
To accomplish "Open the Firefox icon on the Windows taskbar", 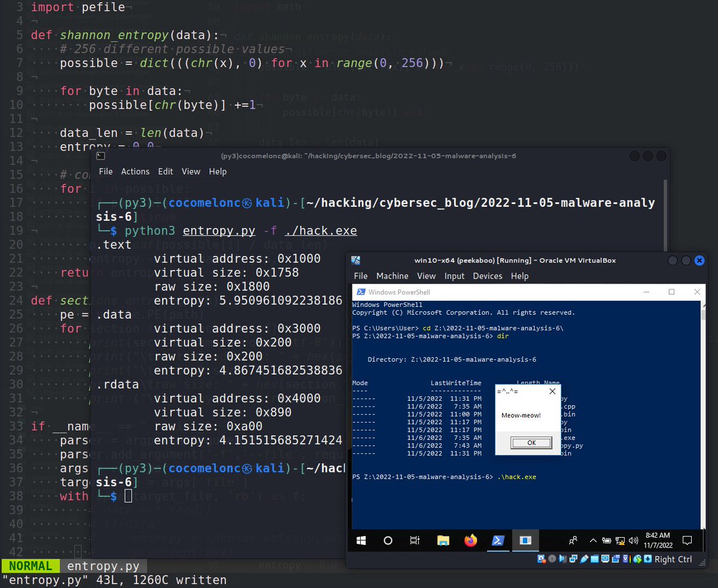I will pyautogui.click(x=470, y=540).
